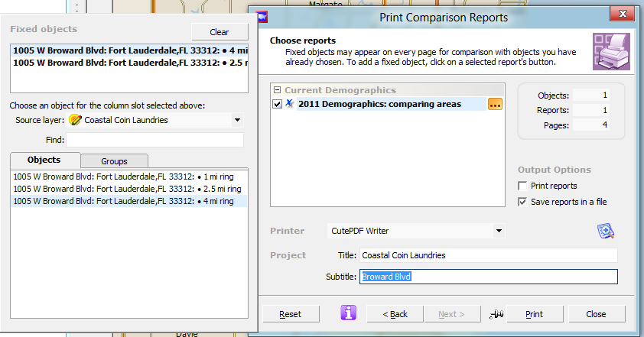Click in the Find text field
Screen dimensions: 644x337
pyautogui.click(x=154, y=140)
